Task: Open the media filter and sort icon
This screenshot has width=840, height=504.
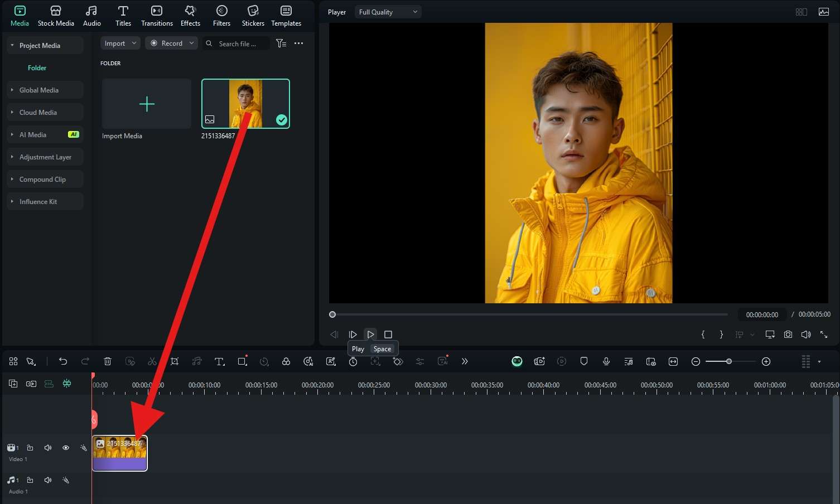Action: (x=281, y=43)
